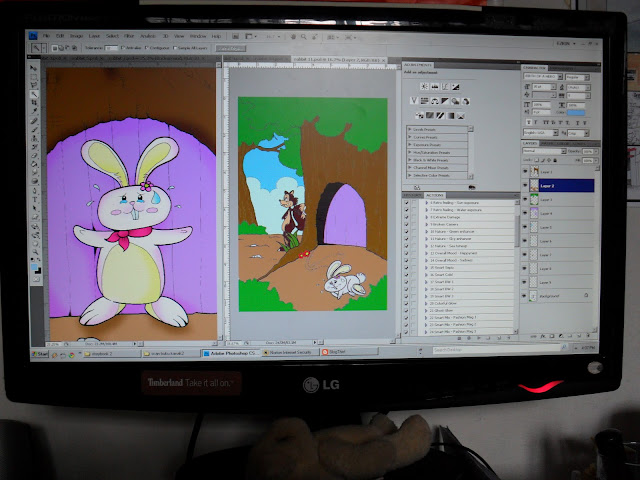Viewport: 640px width, 480px height.
Task: Open the layer blend mode Normal dropdown
Action: point(544,151)
